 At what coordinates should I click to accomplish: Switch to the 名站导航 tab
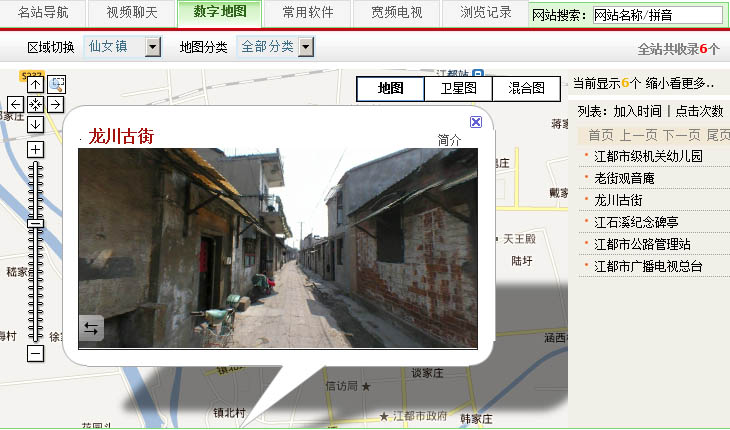[x=43, y=13]
